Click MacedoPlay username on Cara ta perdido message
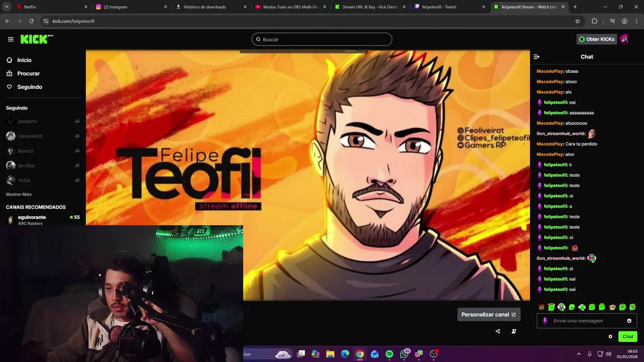 pyautogui.click(x=549, y=144)
